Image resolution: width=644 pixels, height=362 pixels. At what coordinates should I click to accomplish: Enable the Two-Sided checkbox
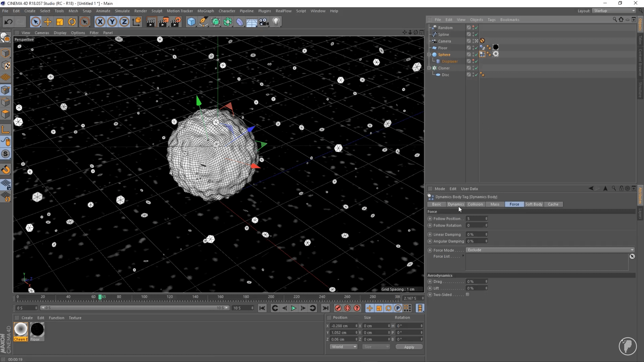468,294
